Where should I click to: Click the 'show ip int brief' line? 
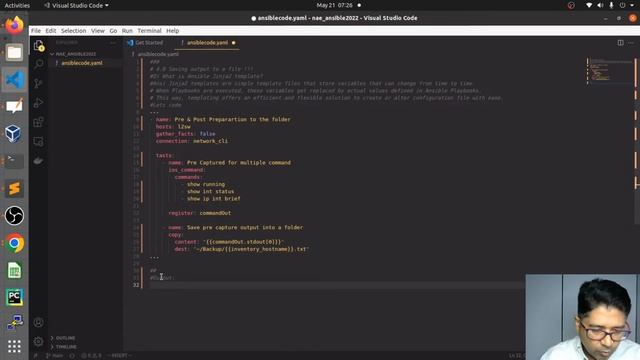click(x=213, y=199)
